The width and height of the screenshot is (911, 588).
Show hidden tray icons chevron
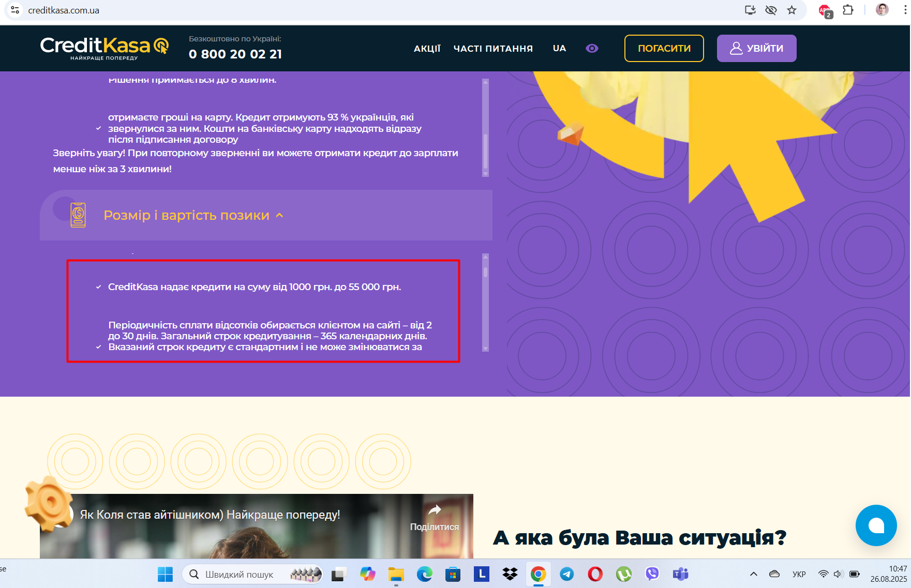pyautogui.click(x=754, y=574)
